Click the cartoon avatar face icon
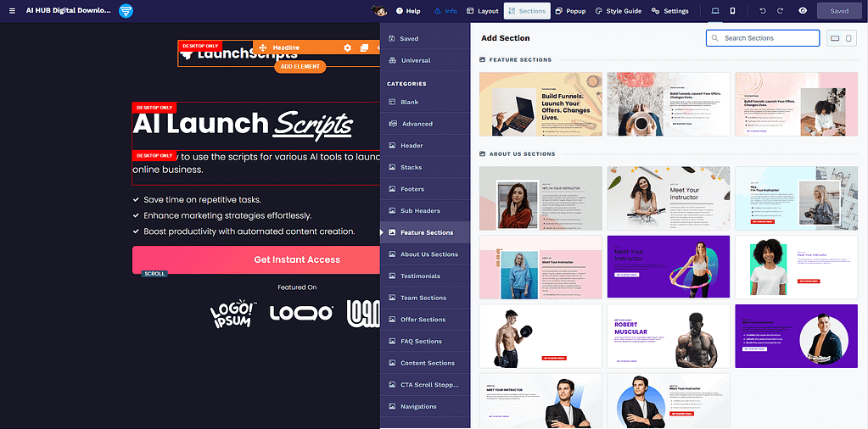Screen dimensions: 868x429 pos(378,11)
